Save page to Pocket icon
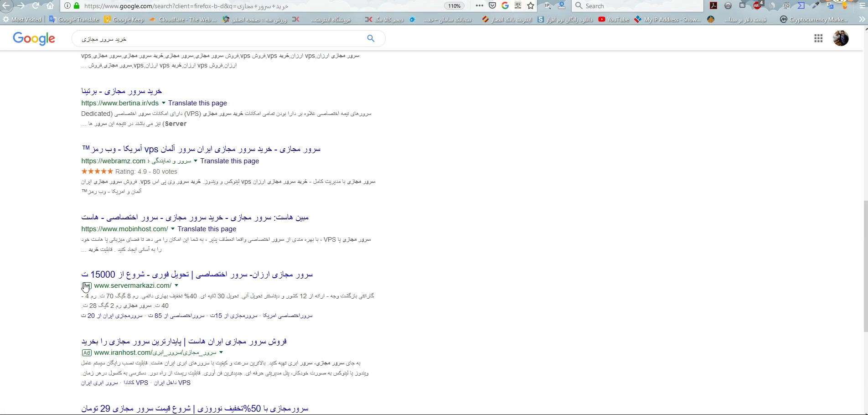Image resolution: width=868 pixels, height=415 pixels. [x=492, y=6]
